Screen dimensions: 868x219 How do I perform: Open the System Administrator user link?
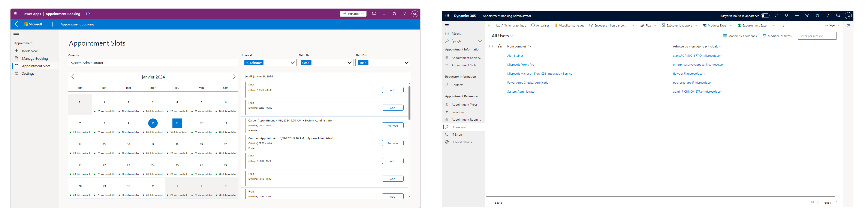(x=521, y=92)
